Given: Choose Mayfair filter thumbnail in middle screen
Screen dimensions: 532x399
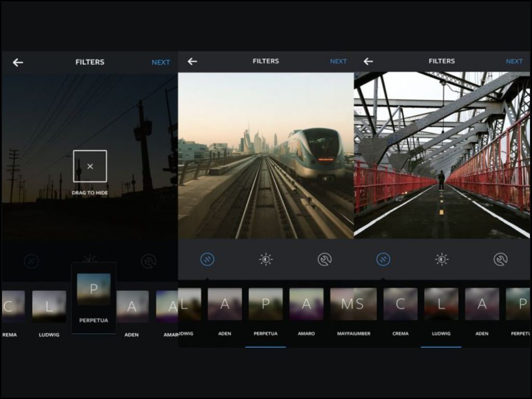Looking at the screenshot, I should coord(342,304).
